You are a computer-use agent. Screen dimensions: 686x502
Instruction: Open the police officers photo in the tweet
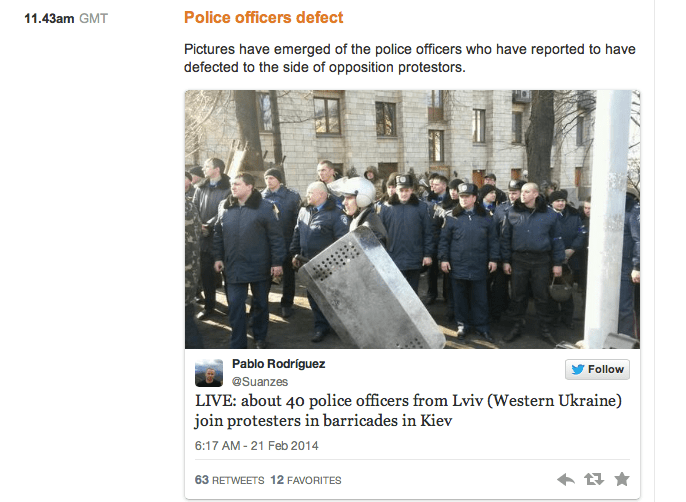pos(412,219)
